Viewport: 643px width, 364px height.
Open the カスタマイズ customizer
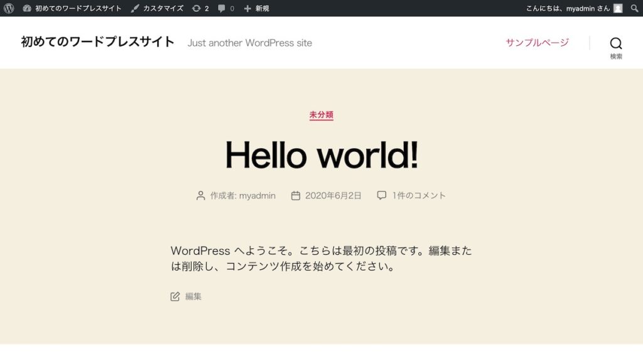tap(157, 8)
